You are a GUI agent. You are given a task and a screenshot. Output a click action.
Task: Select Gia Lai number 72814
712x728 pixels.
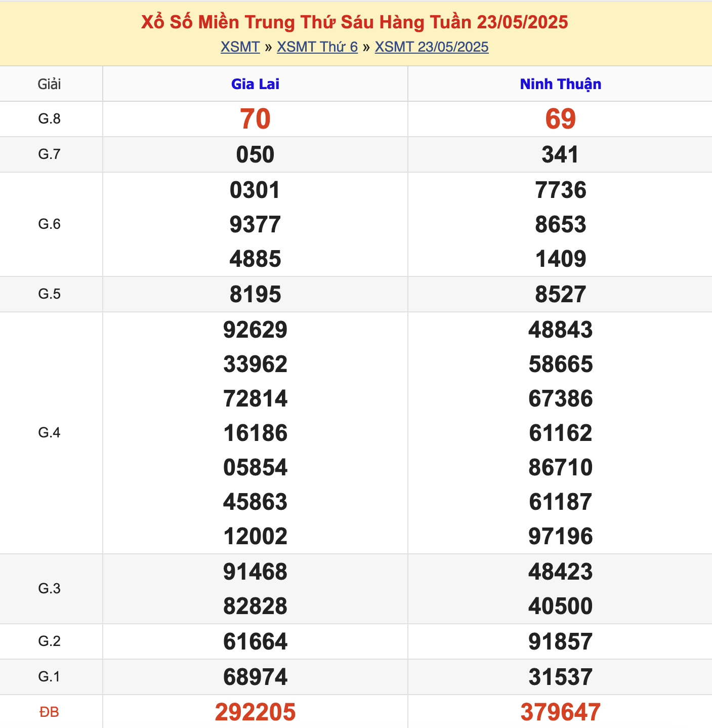pyautogui.click(x=255, y=398)
